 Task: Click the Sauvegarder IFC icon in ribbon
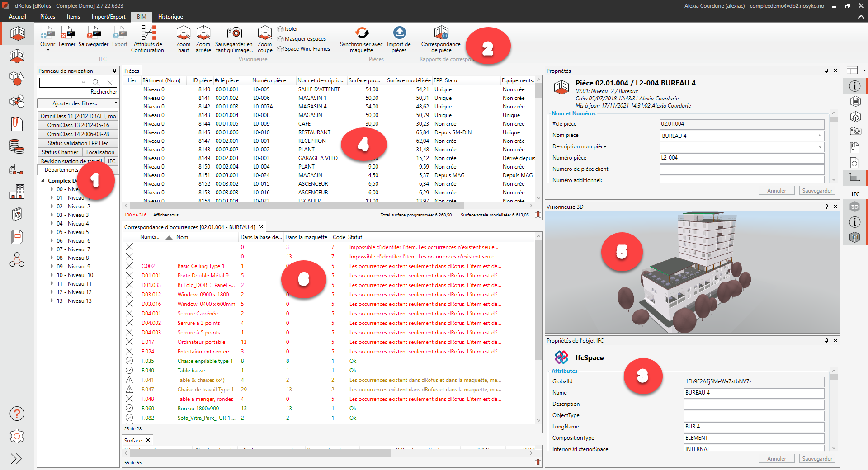[x=94, y=33]
